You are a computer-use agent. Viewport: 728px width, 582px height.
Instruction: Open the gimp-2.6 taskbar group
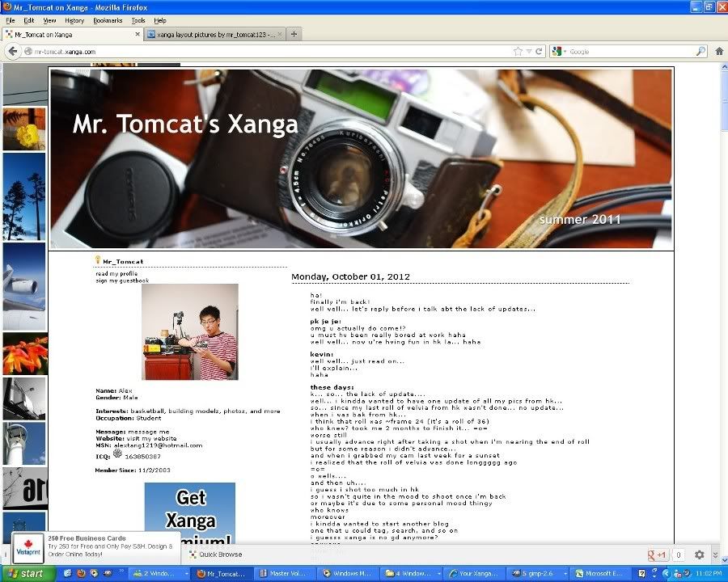(x=538, y=574)
